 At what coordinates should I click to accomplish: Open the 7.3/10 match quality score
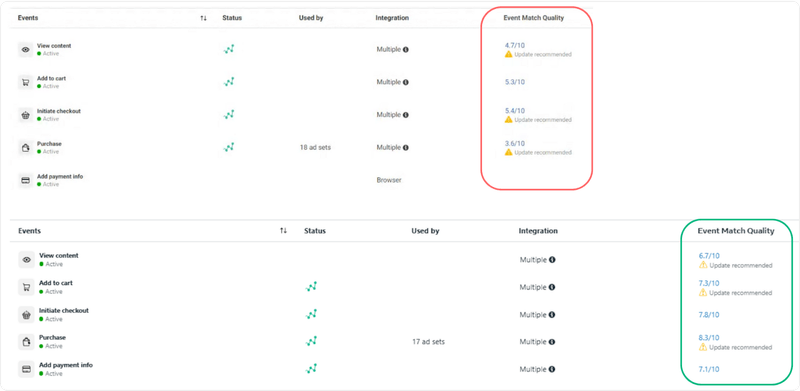[x=709, y=283]
